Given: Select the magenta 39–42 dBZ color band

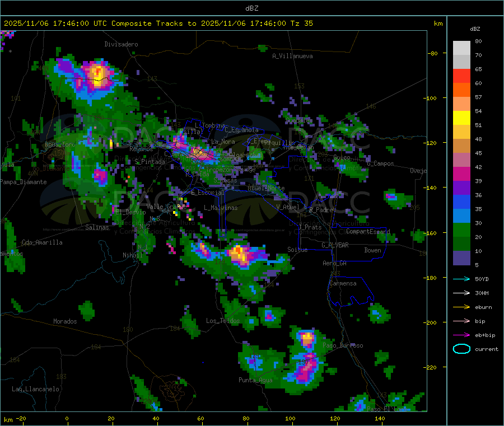Looking at the screenshot, I should click(461, 174).
